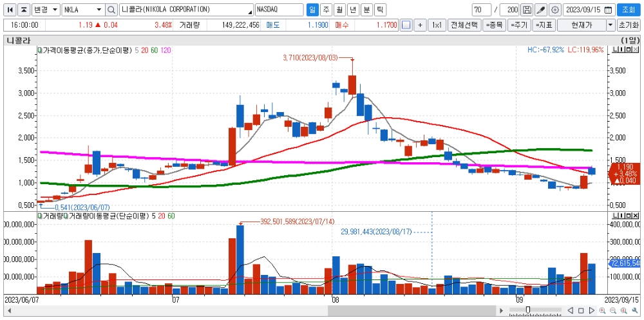The width and height of the screenshot is (644, 320).
Task: Click the 매수 buy label
Action: [342, 25]
